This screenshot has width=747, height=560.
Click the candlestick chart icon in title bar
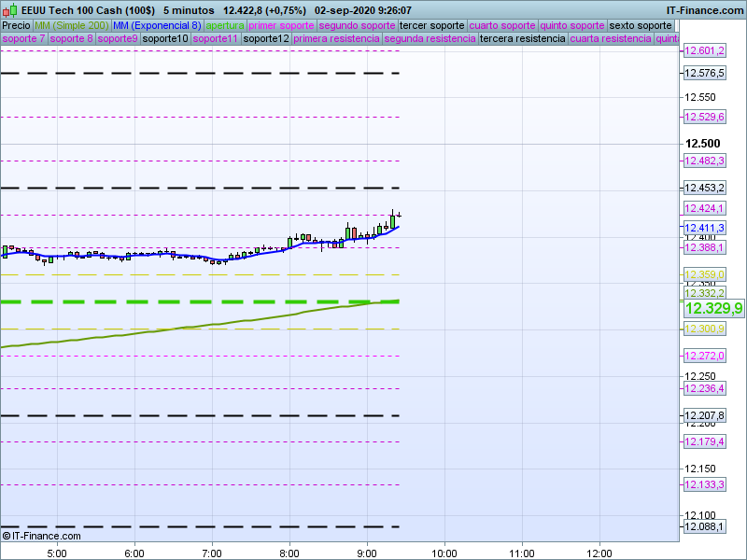[7, 10]
